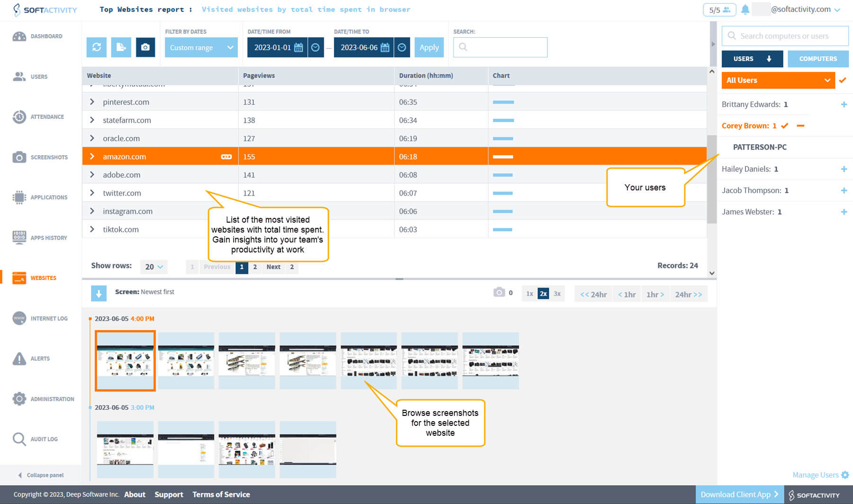Open Audit Log section
The width and height of the screenshot is (853, 504).
pos(36,439)
